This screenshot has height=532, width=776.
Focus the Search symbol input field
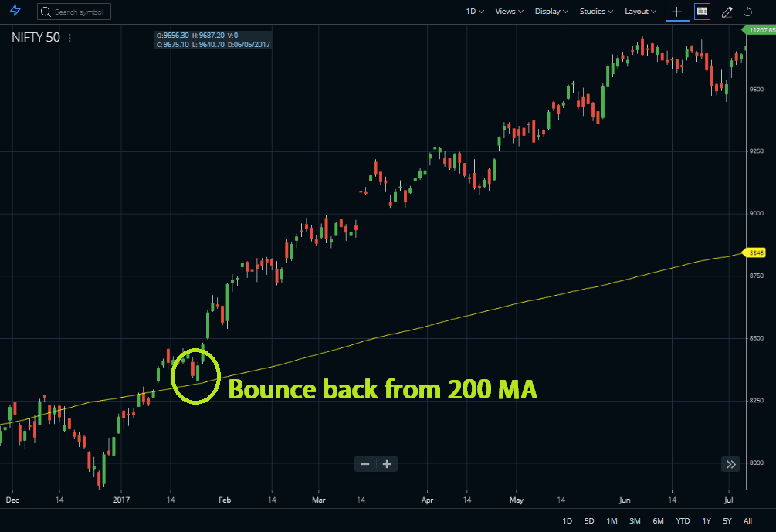tap(74, 12)
